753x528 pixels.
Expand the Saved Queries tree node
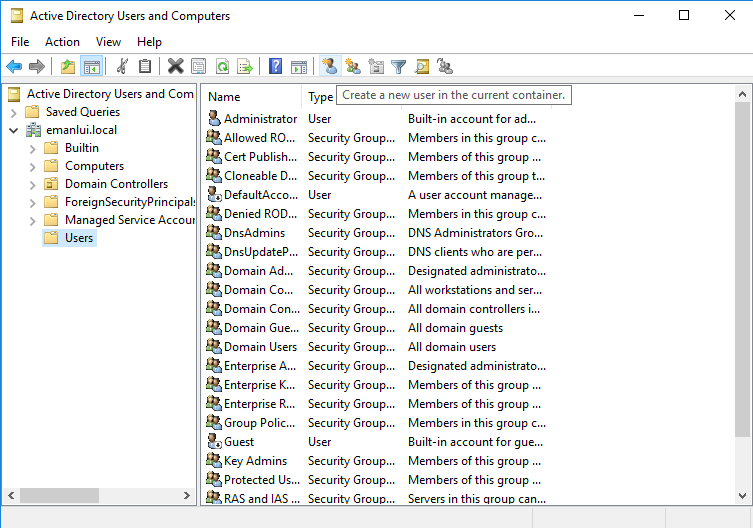click(x=14, y=112)
